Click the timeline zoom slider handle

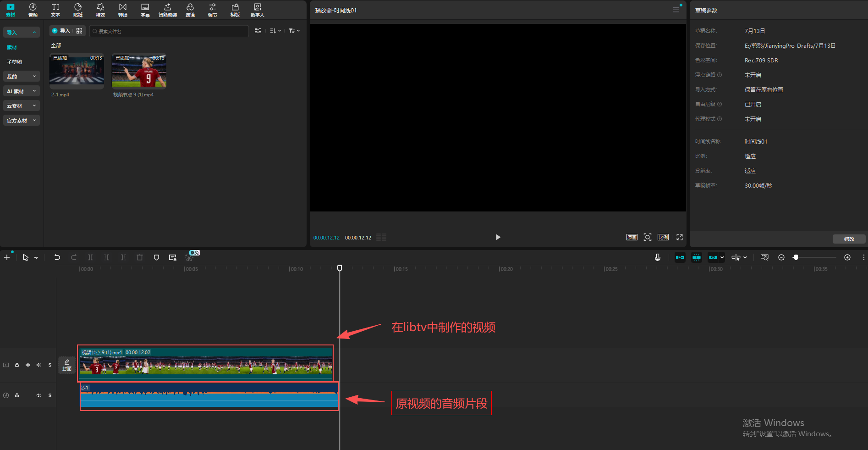[796, 257]
